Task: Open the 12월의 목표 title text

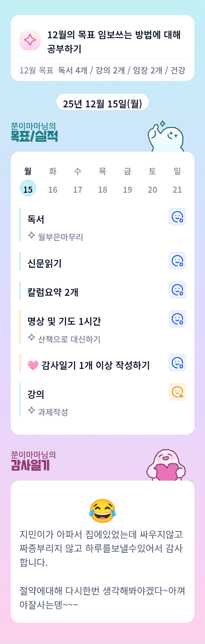Action: coord(114,42)
